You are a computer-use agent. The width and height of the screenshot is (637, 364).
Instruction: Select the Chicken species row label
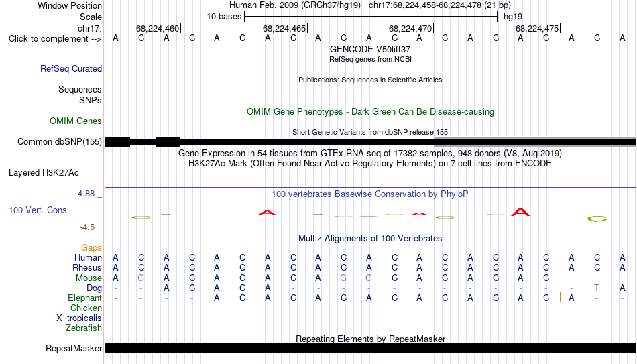pos(86,308)
